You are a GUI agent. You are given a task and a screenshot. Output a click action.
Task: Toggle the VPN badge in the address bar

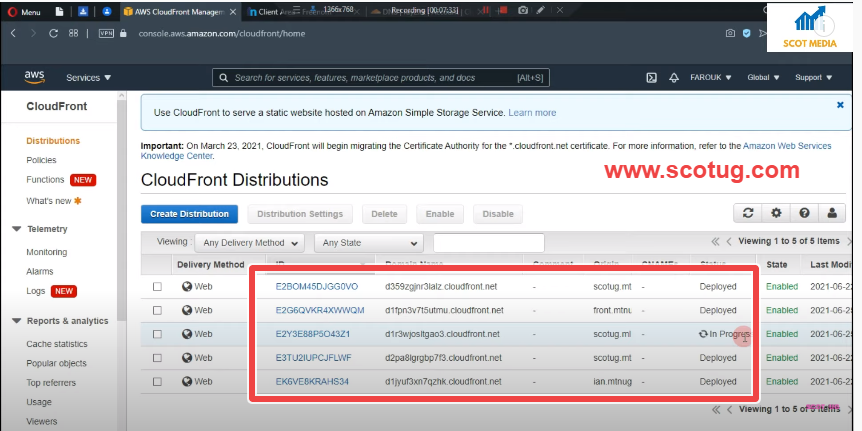[x=106, y=33]
